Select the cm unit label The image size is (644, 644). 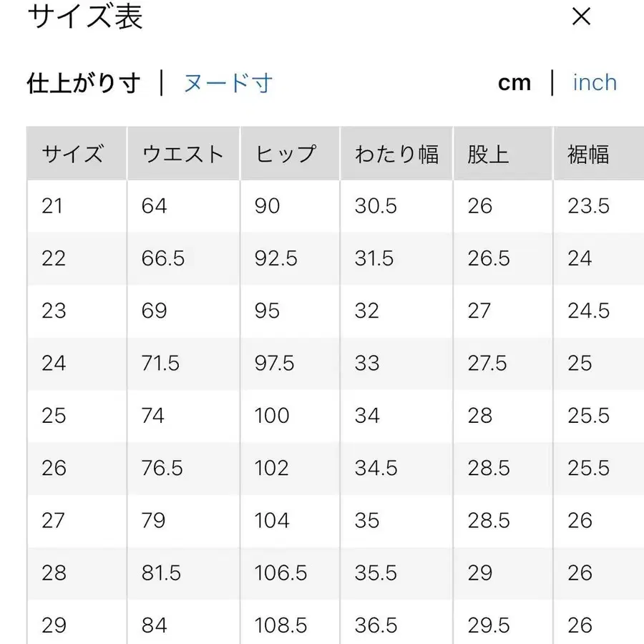(x=514, y=83)
